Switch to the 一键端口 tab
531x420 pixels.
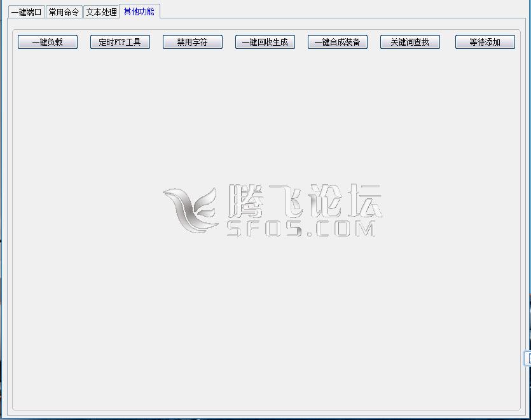[27, 12]
